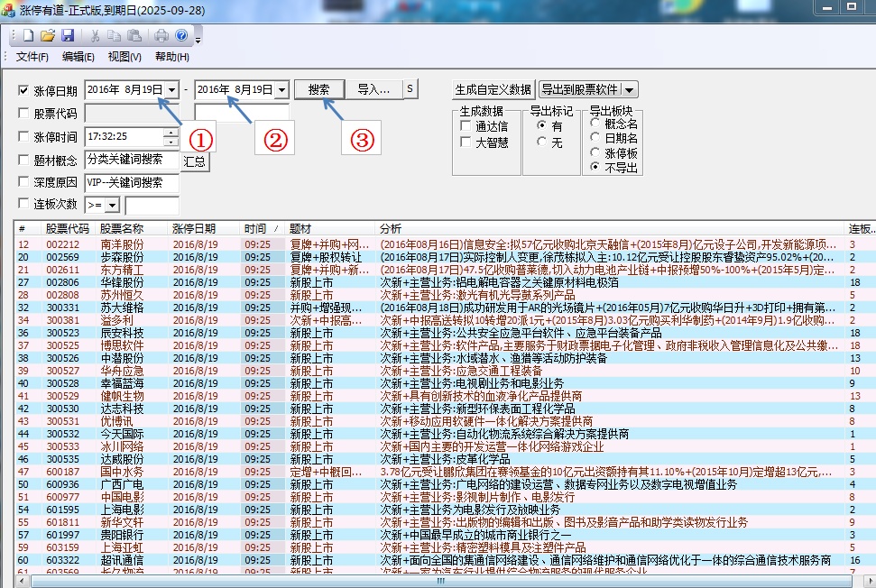Viewport: 876px width, 588px height.
Task: Enable the 股票代码 checkbox
Action: coord(23,113)
